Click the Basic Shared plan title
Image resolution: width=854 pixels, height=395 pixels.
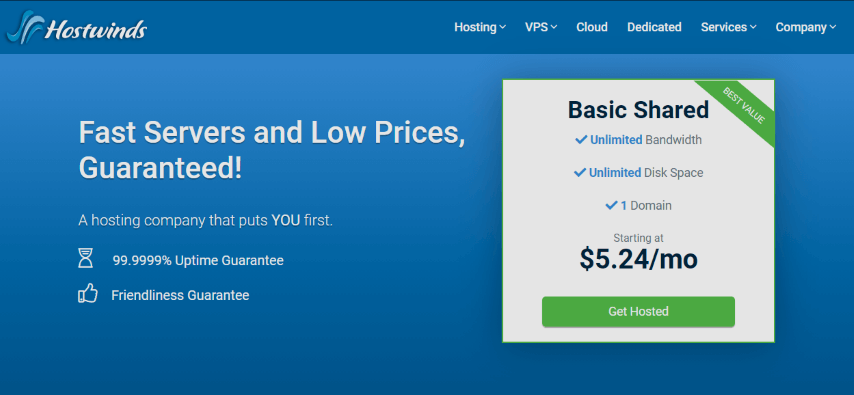[x=638, y=110]
